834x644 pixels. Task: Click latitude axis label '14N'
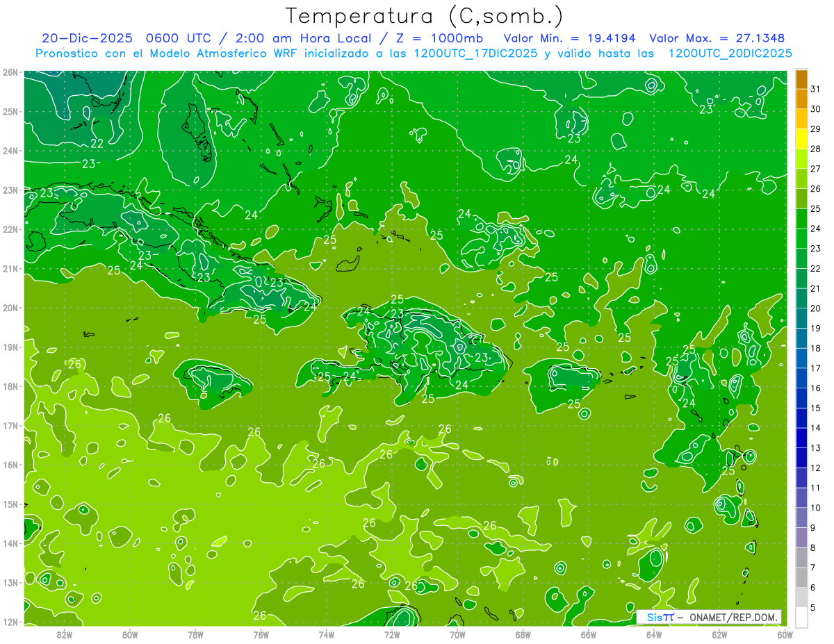coord(10,543)
